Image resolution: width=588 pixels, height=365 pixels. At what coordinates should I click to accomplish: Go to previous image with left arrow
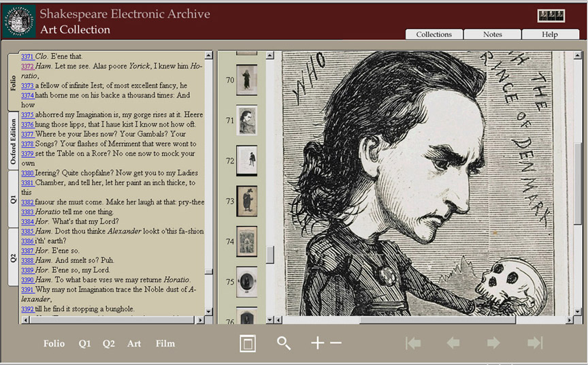(453, 343)
